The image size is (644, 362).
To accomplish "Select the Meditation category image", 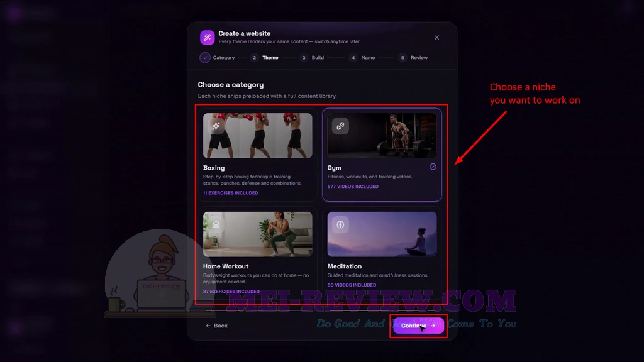I will point(382,234).
